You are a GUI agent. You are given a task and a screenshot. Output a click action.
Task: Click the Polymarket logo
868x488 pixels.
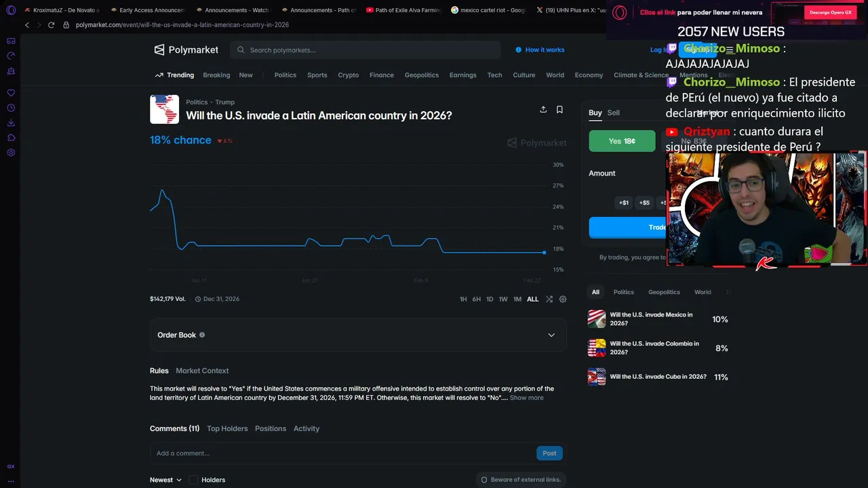[186, 49]
